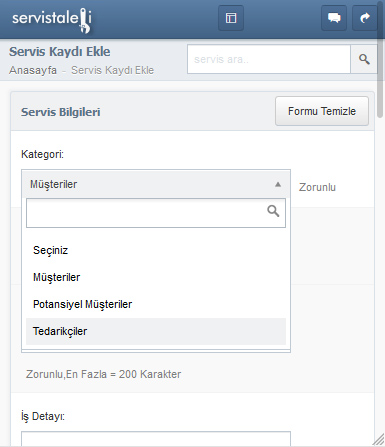Select the 'Seçiniz' option
385x447 pixels.
(x=156, y=250)
